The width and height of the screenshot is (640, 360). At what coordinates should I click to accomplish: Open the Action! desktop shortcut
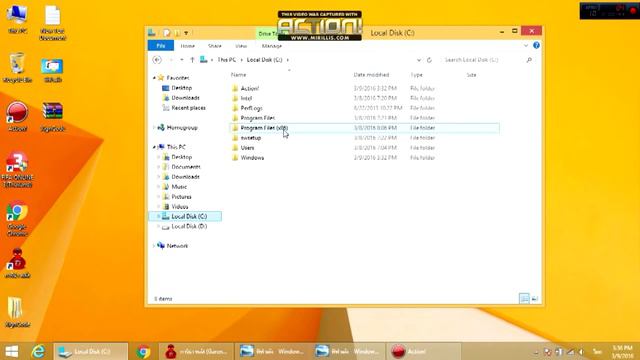(17, 117)
